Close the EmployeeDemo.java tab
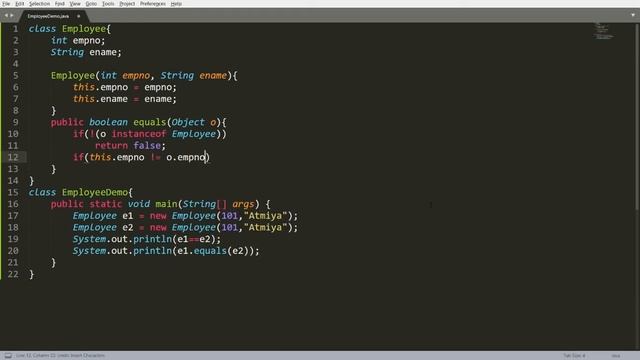Viewport: 640px width, 360px height. click(x=78, y=16)
